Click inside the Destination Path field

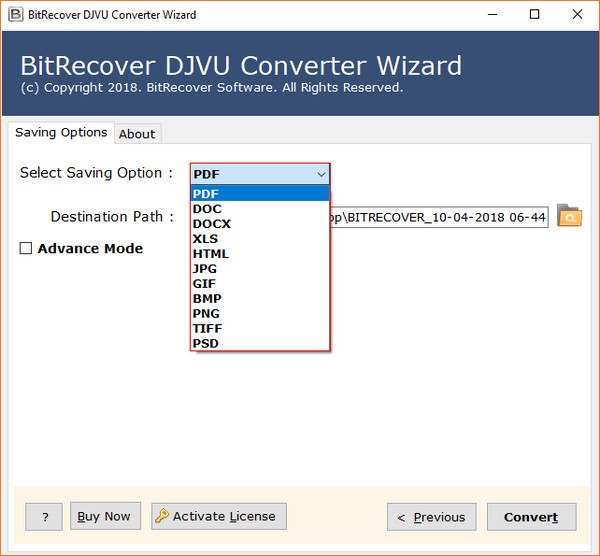(x=440, y=217)
